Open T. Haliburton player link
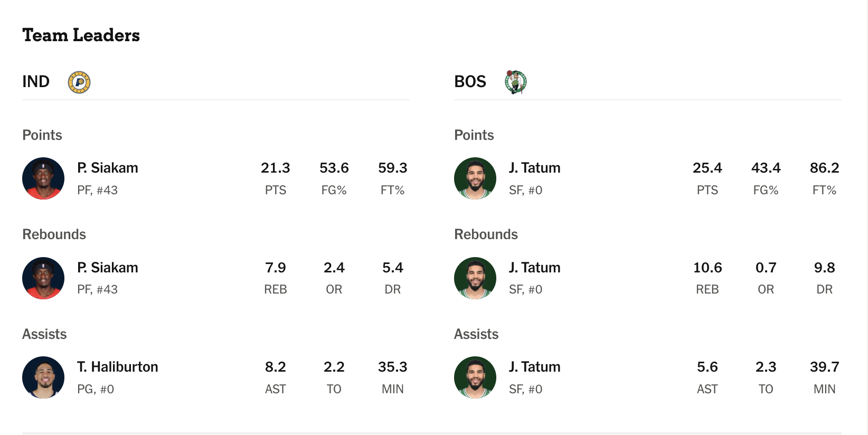This screenshot has width=868, height=435. [x=118, y=367]
